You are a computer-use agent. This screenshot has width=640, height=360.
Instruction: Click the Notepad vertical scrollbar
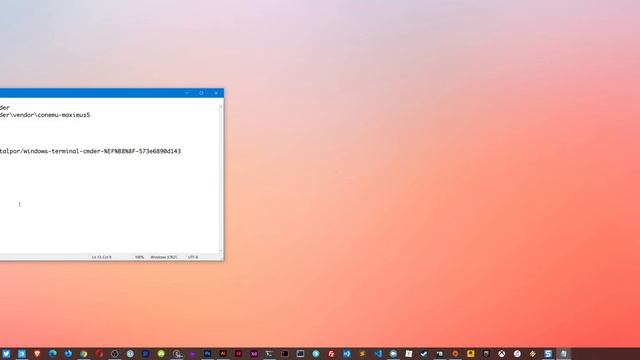[x=221, y=178]
